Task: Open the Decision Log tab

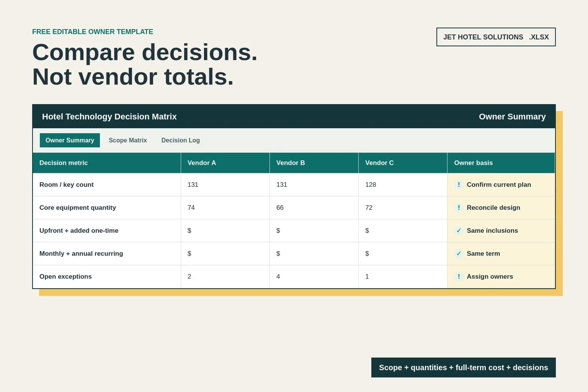Action: [181, 140]
